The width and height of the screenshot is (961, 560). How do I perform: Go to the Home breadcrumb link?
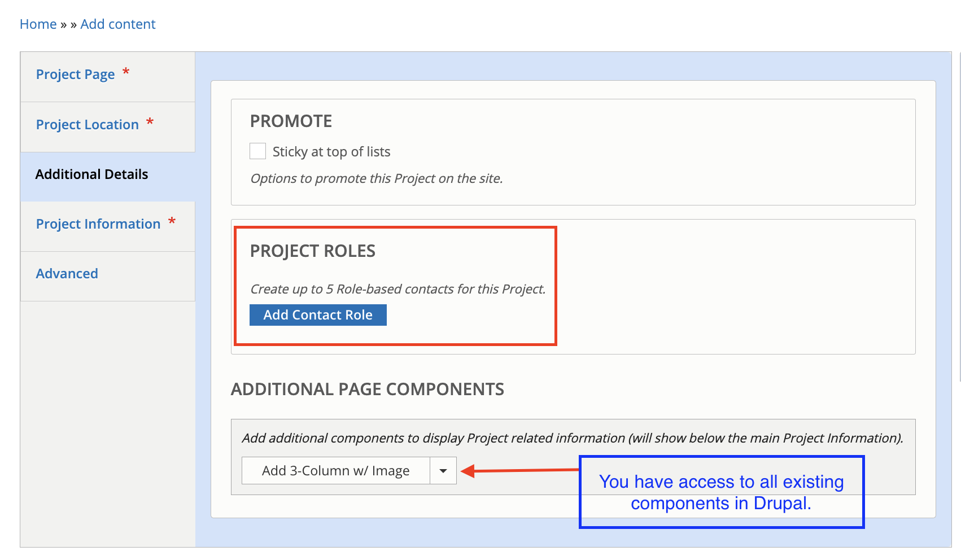(38, 24)
